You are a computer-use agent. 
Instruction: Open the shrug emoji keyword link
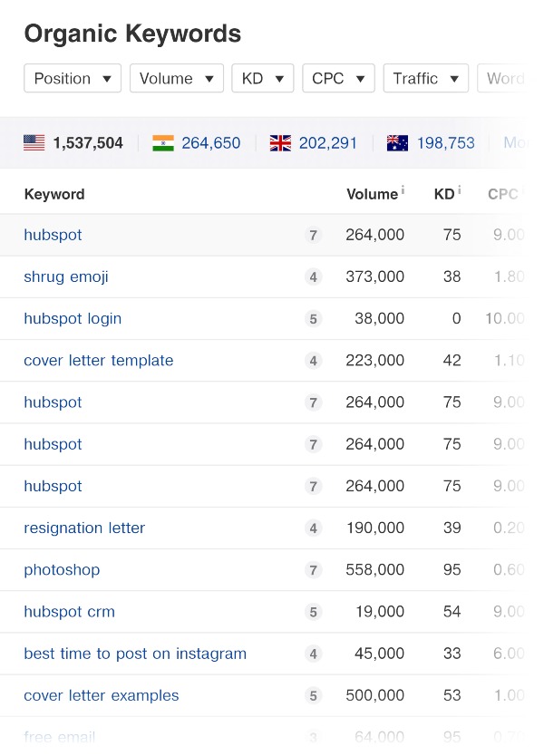click(x=66, y=276)
